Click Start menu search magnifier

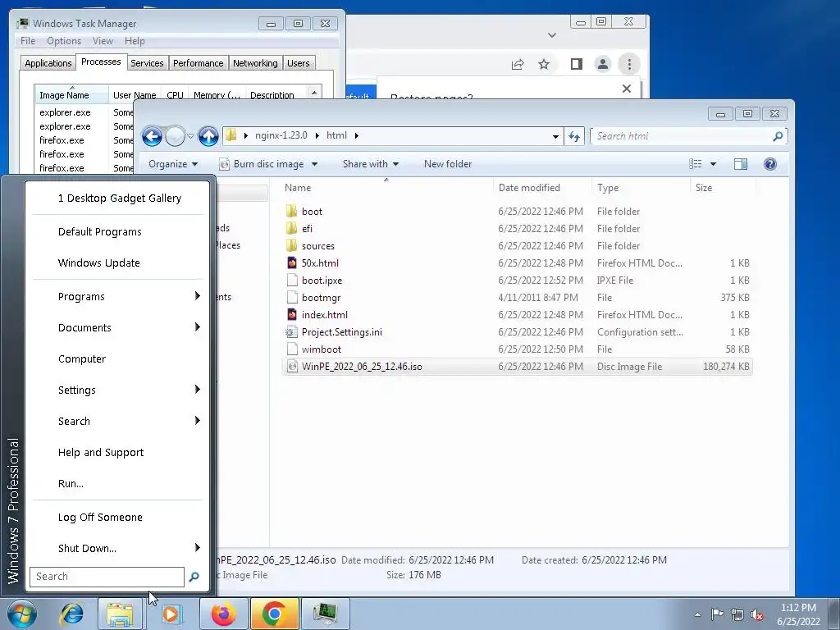(194, 577)
